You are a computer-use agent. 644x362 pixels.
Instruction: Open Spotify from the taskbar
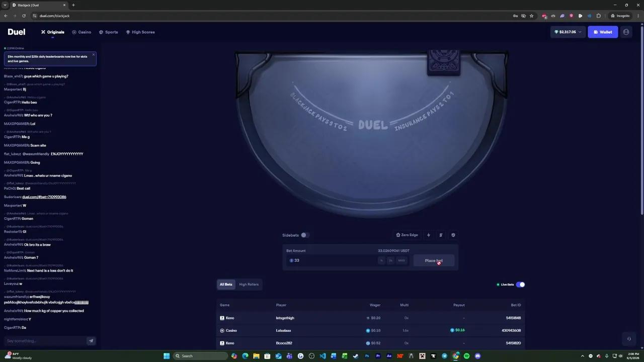pyautogui.click(x=466, y=356)
